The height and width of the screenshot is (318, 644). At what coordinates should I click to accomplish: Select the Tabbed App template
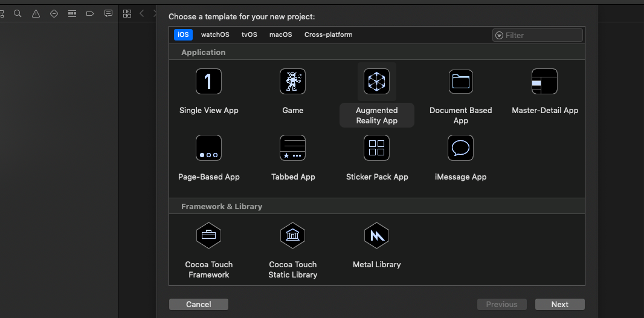[x=292, y=148]
